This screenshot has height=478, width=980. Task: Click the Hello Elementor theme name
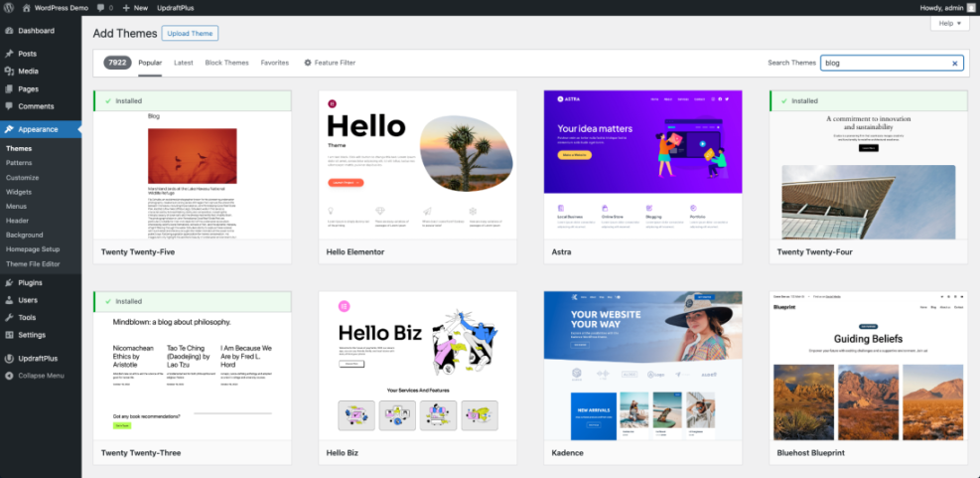(355, 252)
